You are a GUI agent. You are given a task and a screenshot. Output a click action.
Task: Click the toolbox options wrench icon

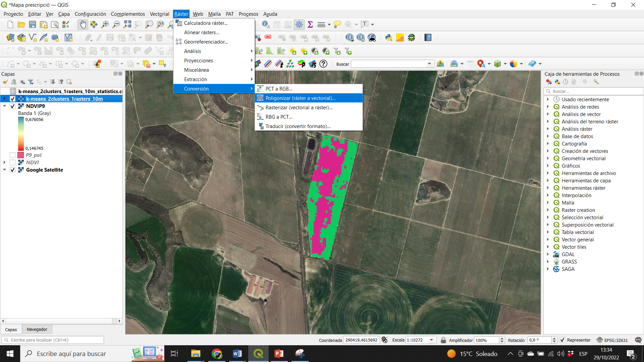point(596,82)
